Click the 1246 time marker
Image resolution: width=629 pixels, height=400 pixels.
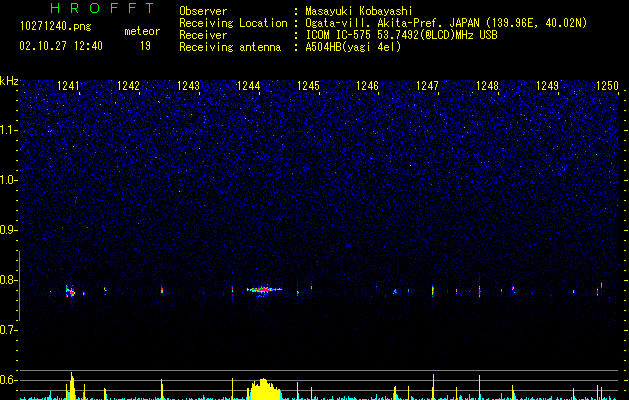[367, 86]
